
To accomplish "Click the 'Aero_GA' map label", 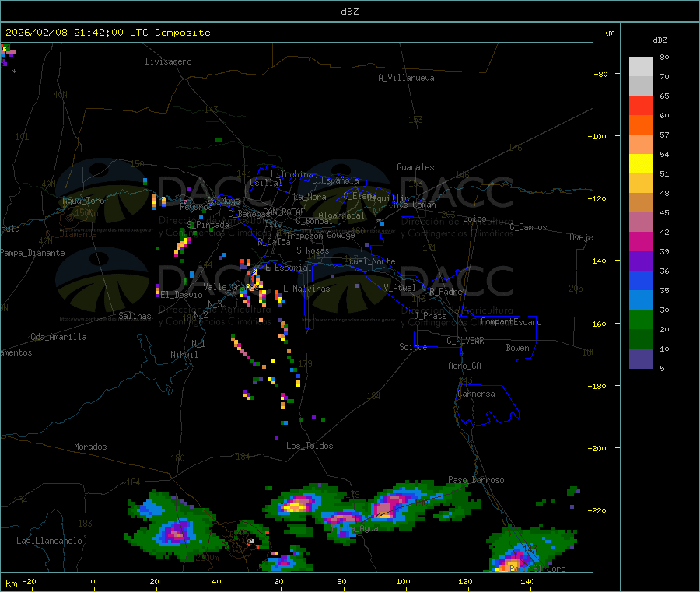I will coord(464,366).
